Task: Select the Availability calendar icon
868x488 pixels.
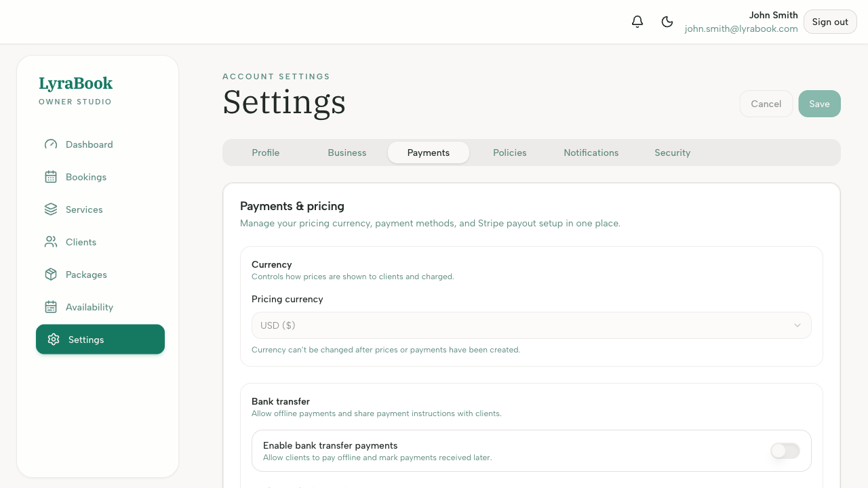Action: click(x=51, y=307)
